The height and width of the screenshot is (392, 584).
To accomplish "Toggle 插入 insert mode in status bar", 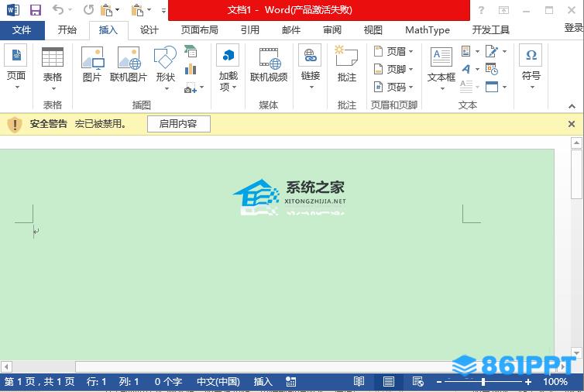I will coord(263,382).
